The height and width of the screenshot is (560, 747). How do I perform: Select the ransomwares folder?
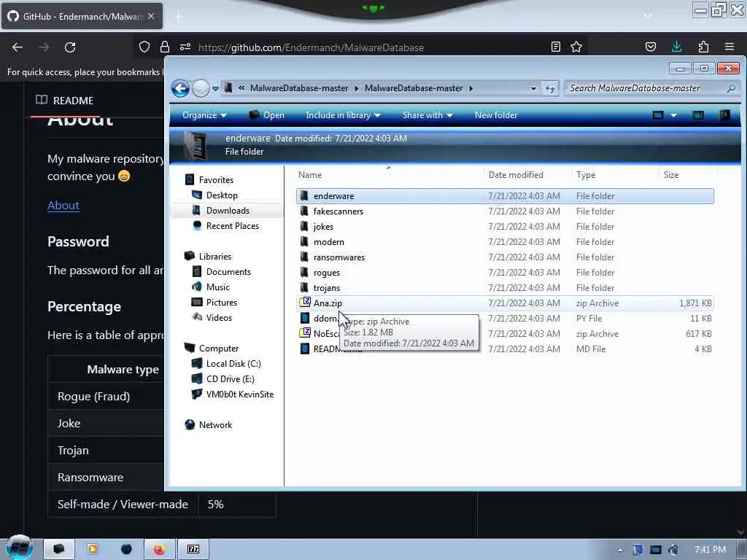coord(505,257)
